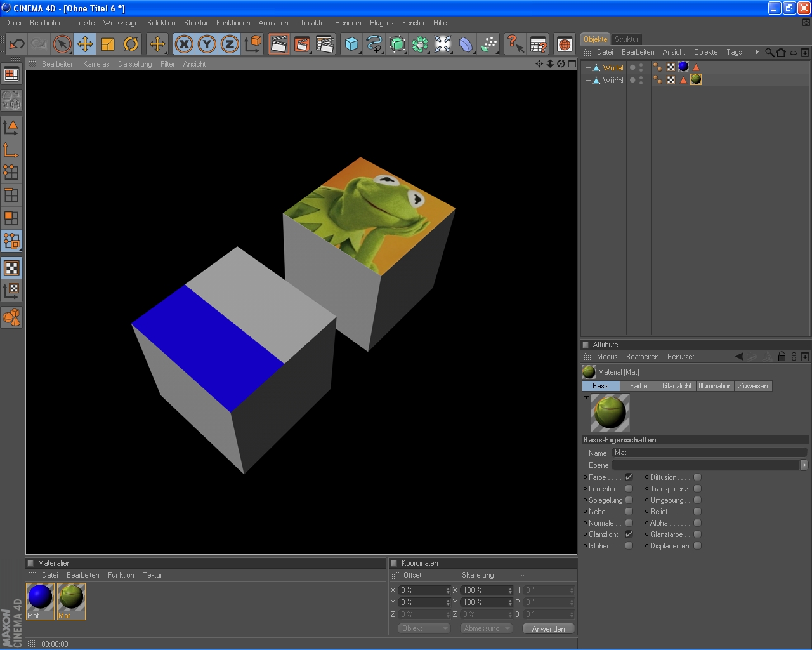Click the help question-mark cursor icon
This screenshot has width=812, height=650.
click(515, 44)
